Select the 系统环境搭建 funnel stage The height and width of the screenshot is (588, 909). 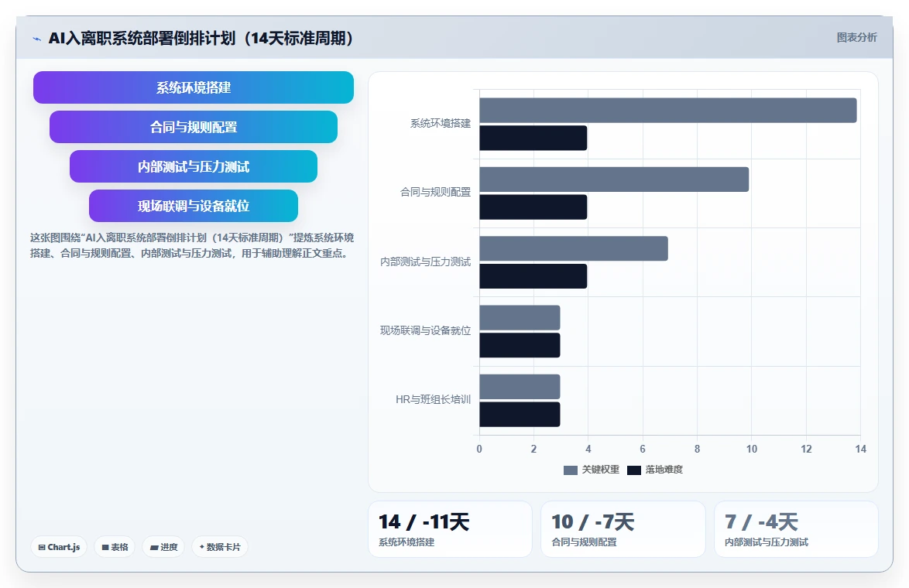point(194,87)
